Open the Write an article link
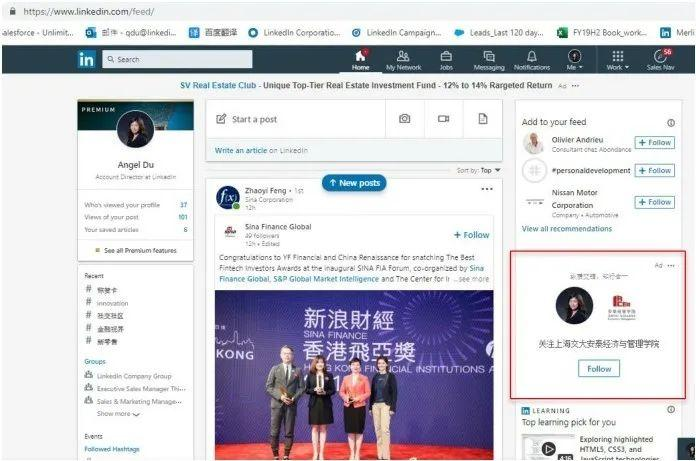This screenshot has height=461, width=696. (241, 150)
